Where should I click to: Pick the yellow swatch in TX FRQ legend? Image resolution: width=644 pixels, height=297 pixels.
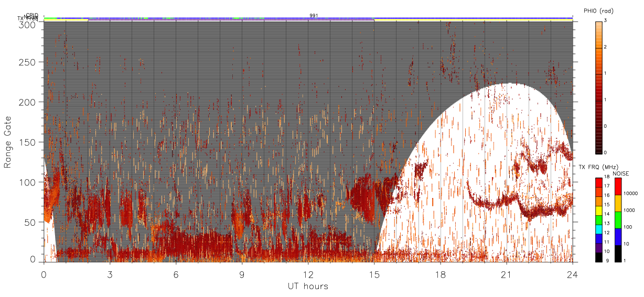coord(599,211)
